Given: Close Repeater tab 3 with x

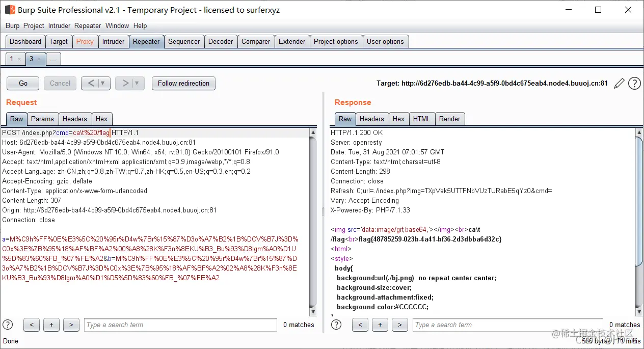Looking at the screenshot, I should (x=39, y=60).
